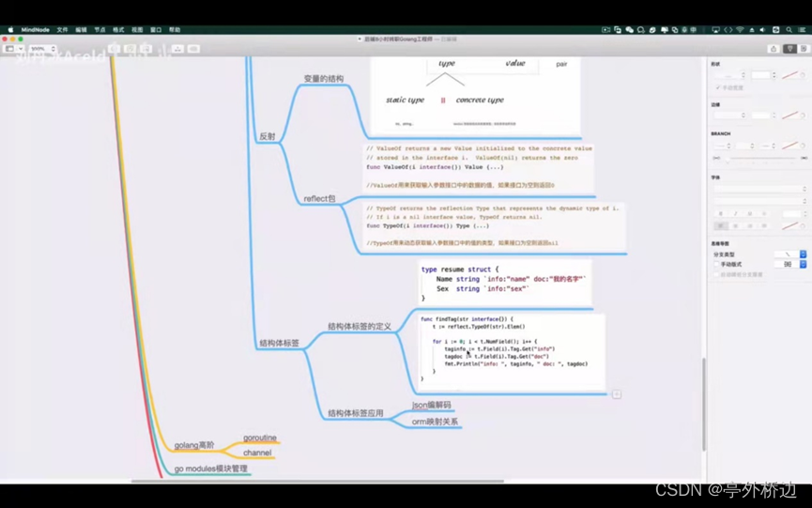Open the 视图 menu

(x=137, y=30)
